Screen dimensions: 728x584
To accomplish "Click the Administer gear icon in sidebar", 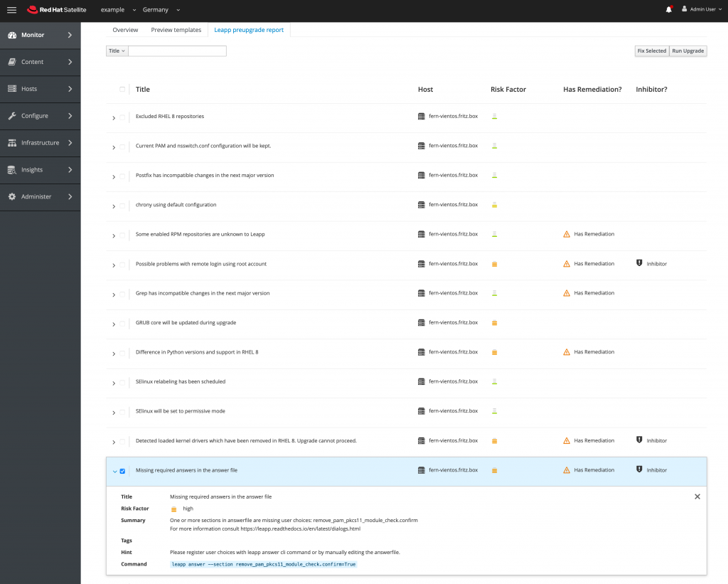I will click(12, 196).
